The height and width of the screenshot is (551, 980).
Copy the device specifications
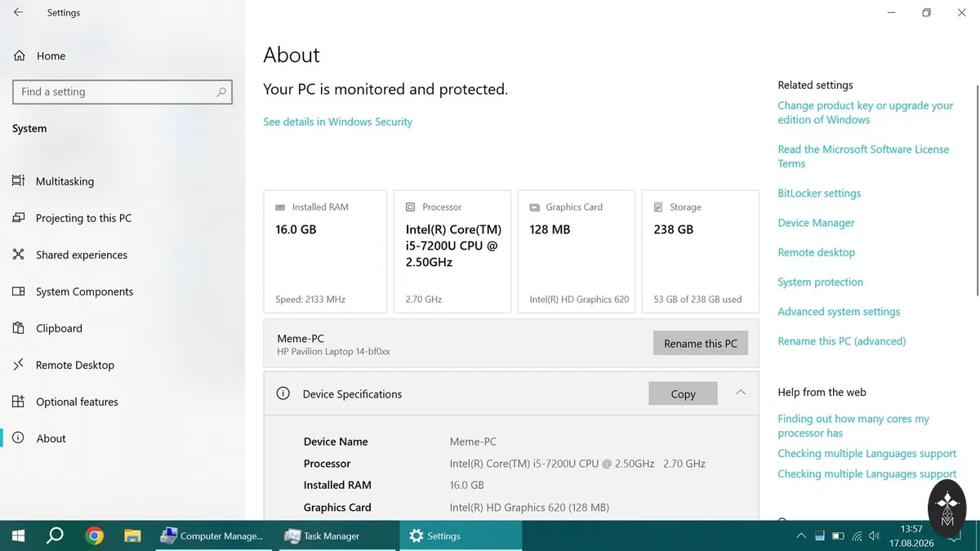point(683,393)
